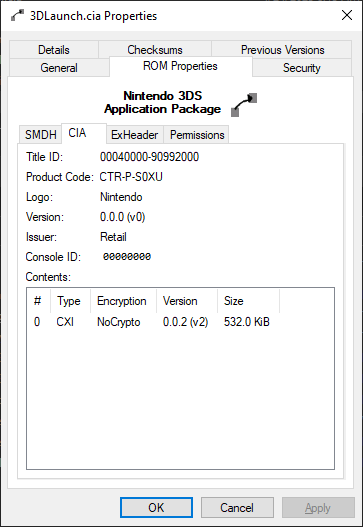Open the Permissions sub-tab

coord(197,134)
